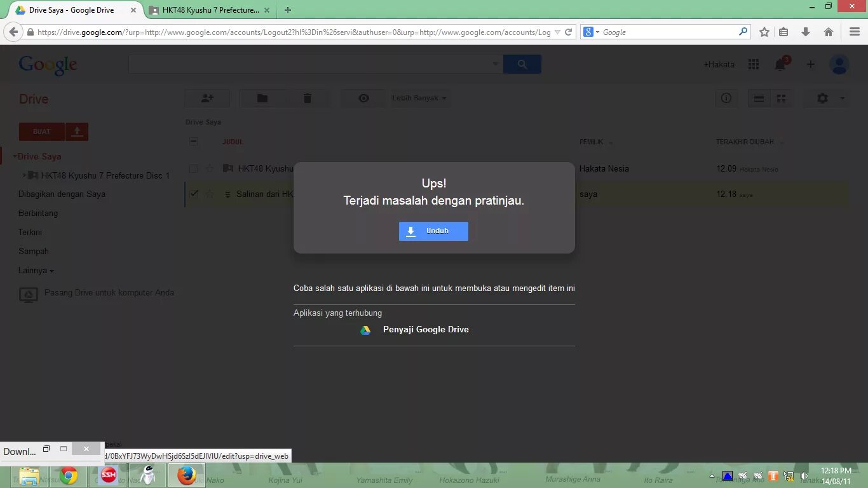Switch to the HKT48 Kyushu 7 Prefecture tab

210,10
